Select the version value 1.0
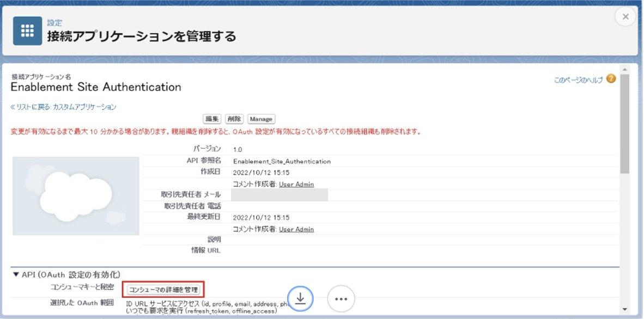The width and height of the screenshot is (644, 319). click(x=238, y=150)
